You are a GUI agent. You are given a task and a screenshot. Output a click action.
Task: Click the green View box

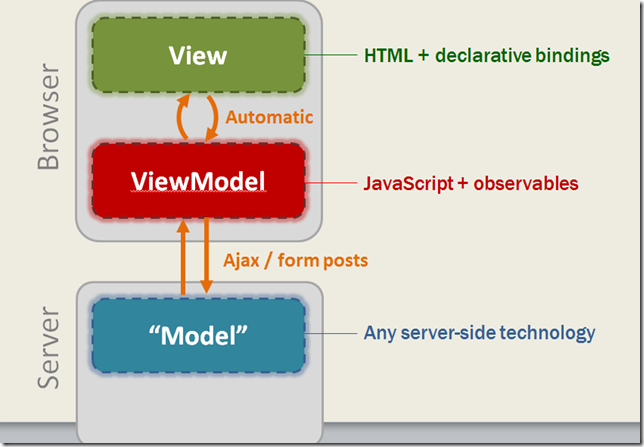coord(198,55)
